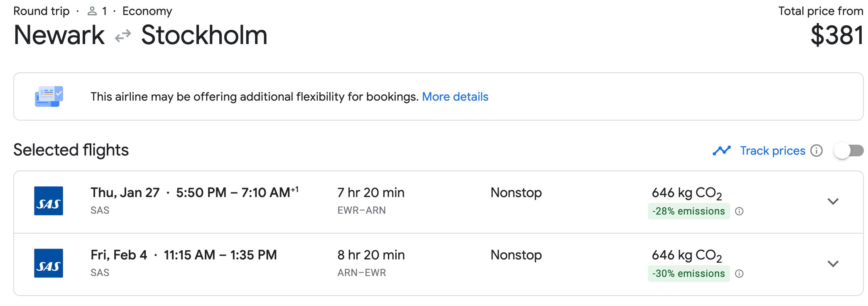Click the passenger count person icon
This screenshot has height=306, width=868.
tap(92, 11)
